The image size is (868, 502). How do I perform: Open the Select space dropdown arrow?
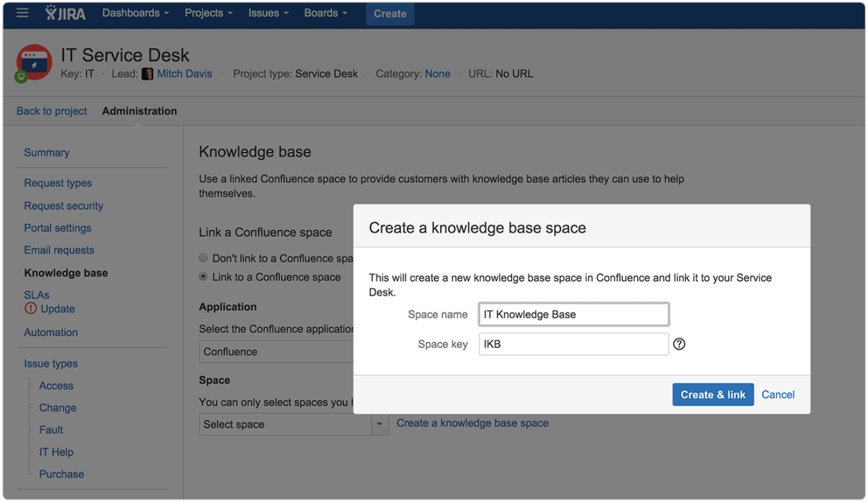pos(380,425)
